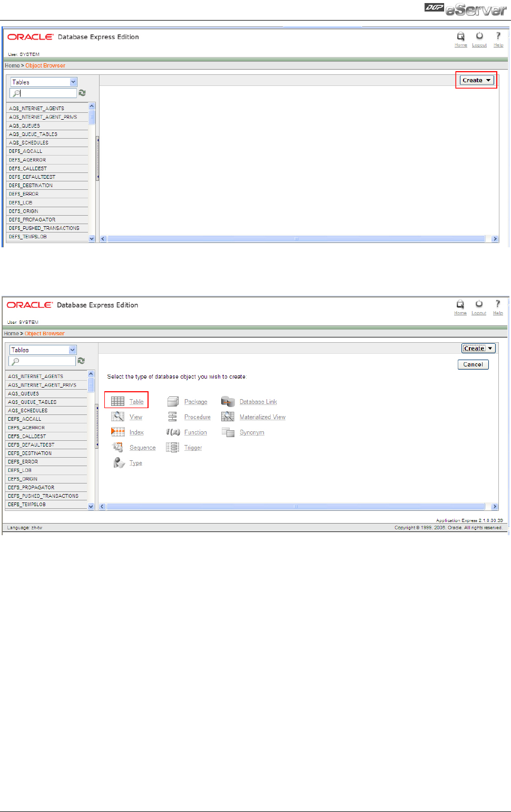Click the Function f(x) icon
Screen dimensions: 511x812
click(173, 432)
